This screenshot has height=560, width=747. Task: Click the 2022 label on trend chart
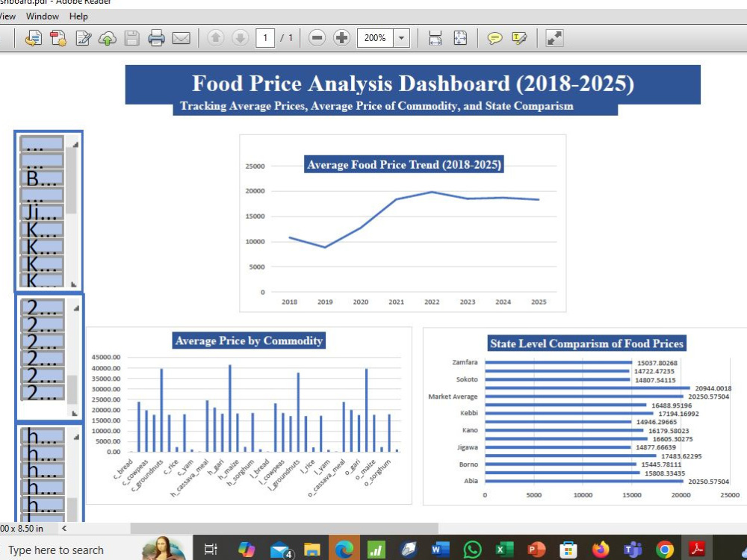tap(432, 302)
